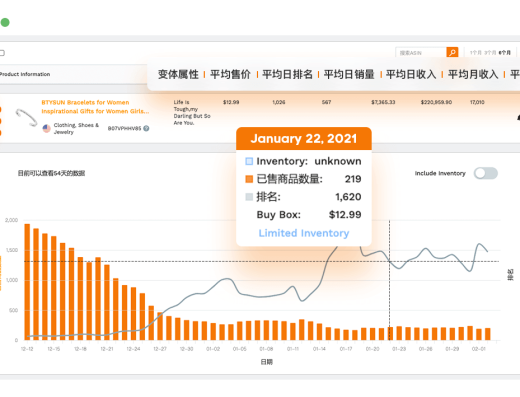
Task: Click the $12.99 average price value
Action: [231, 102]
